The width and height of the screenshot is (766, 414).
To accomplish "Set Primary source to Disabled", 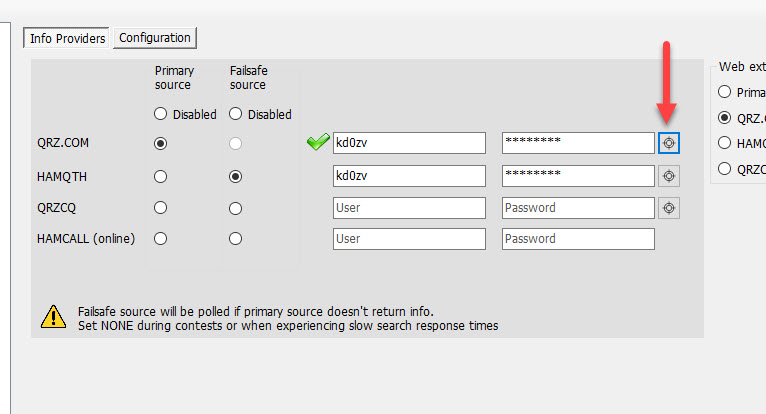I will pyautogui.click(x=160, y=114).
